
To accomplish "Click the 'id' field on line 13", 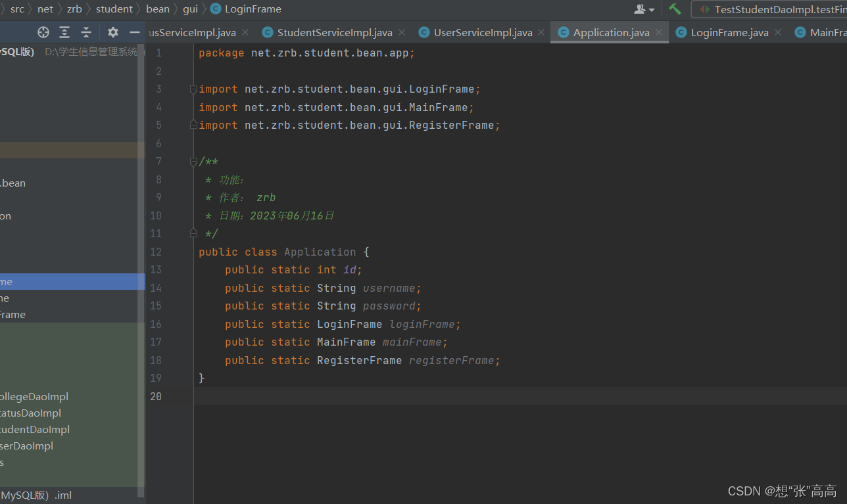I will coord(351,269).
